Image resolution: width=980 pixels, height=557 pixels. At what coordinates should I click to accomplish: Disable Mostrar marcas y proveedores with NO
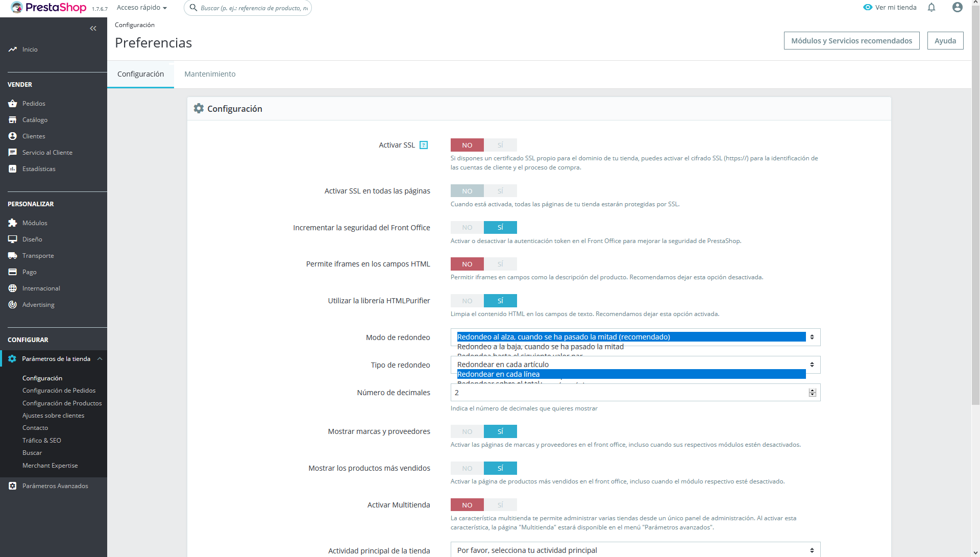(x=467, y=432)
